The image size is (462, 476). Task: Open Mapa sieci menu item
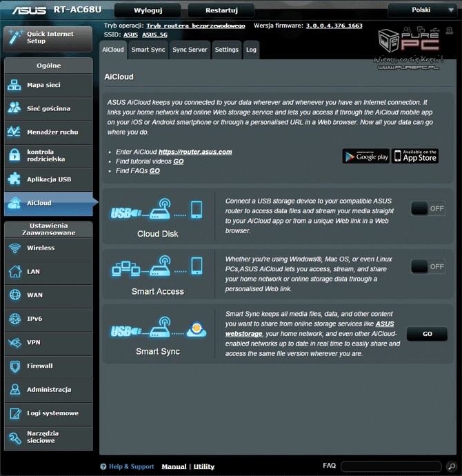click(x=48, y=85)
